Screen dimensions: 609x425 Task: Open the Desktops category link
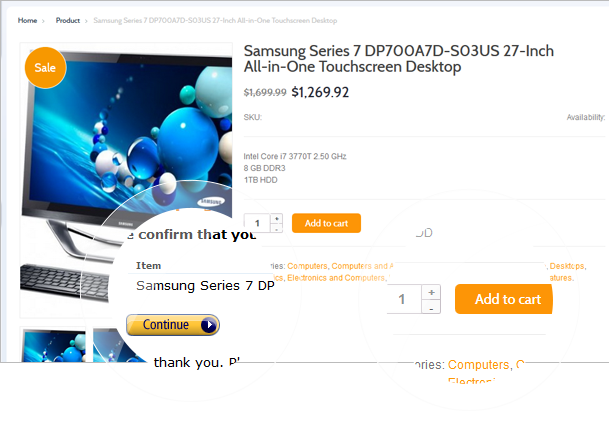(x=567, y=266)
